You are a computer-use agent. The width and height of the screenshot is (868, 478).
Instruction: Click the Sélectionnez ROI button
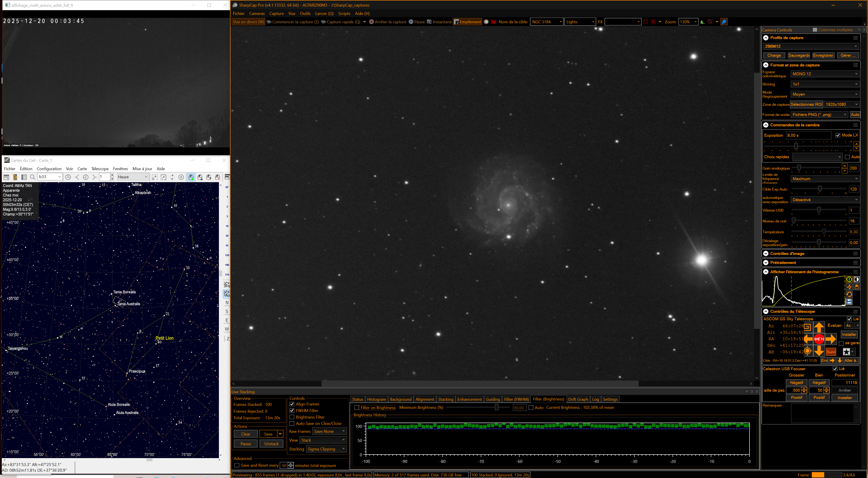click(x=806, y=104)
